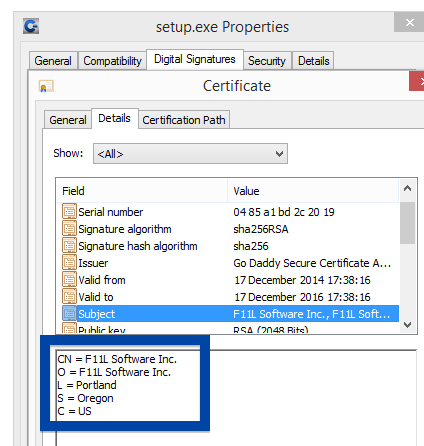424x446 pixels.
Task: Click the Value column header
Action: click(313, 191)
